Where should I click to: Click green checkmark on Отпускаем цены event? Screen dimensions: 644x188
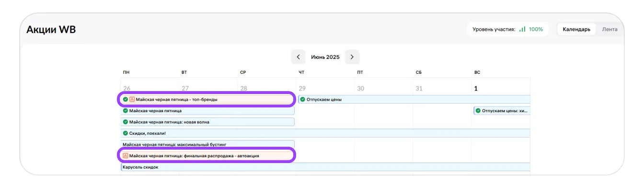[x=303, y=99]
